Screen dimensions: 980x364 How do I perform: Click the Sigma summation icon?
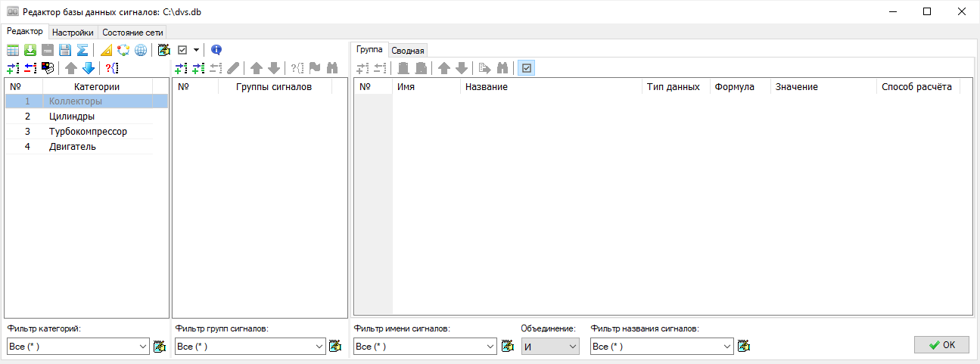(x=82, y=51)
